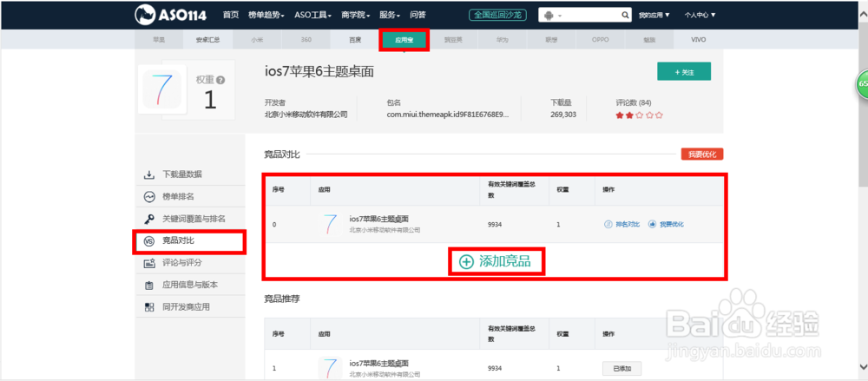
Task: Open 应用信息与版本 in the sidebar
Action: [x=190, y=286]
